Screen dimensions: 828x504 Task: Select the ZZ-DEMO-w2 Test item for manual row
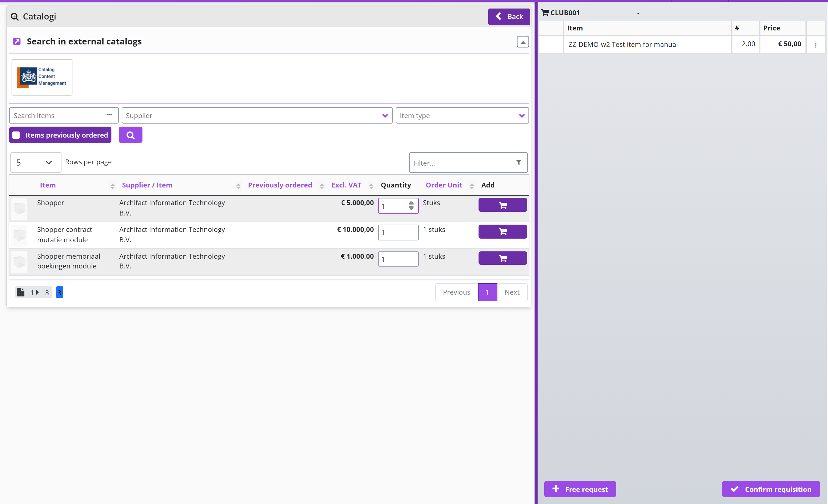[682, 44]
